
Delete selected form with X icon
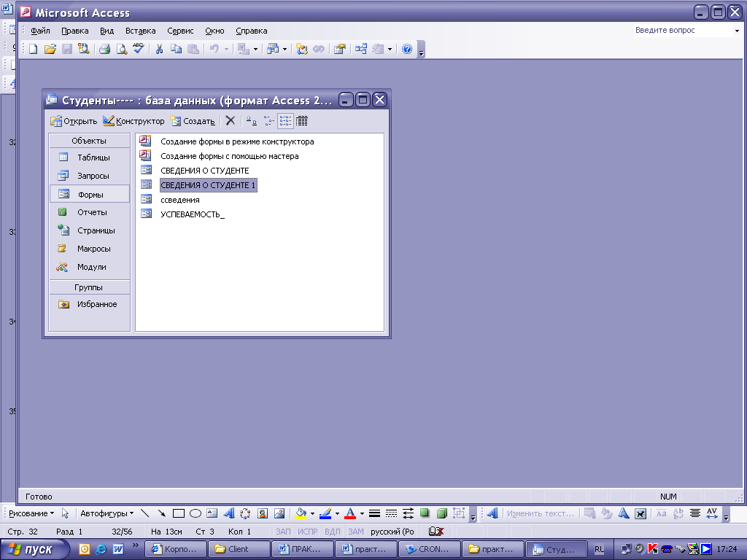point(230,121)
